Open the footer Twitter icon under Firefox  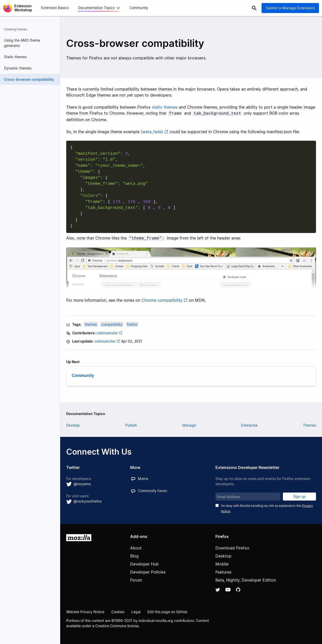[218, 590]
